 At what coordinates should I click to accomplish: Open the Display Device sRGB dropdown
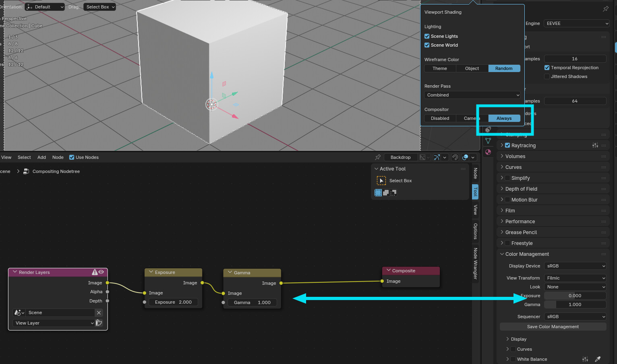(x=575, y=266)
